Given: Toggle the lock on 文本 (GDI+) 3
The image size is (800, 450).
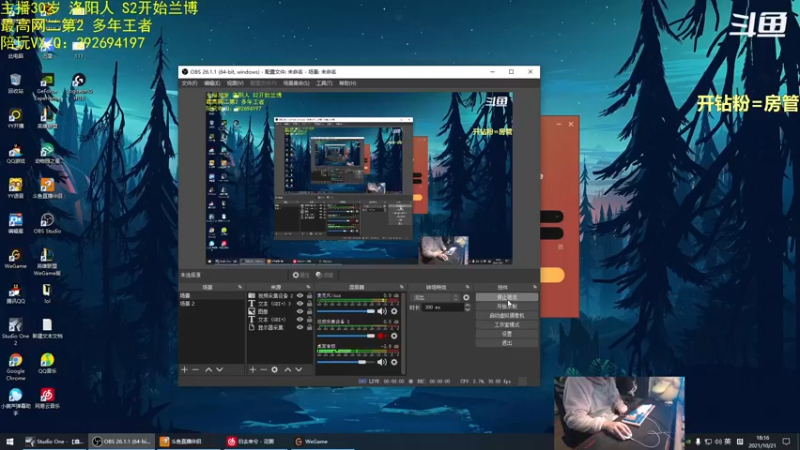Looking at the screenshot, I should tap(309, 304).
